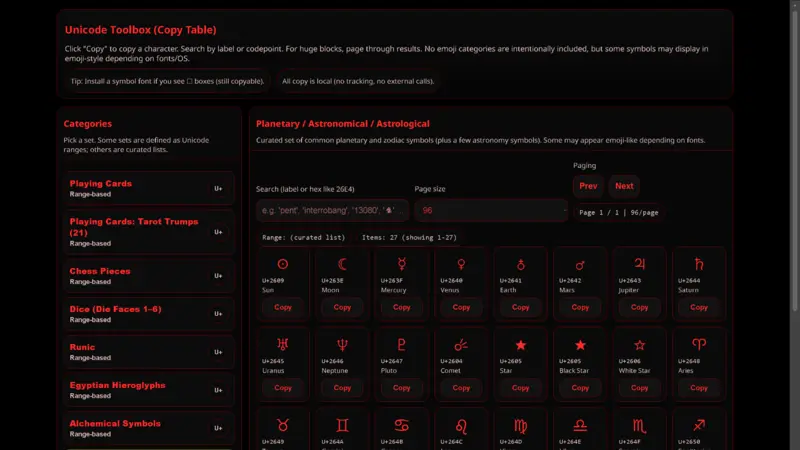Click the Unicode Toolbox (Copy Table) heading
The image size is (800, 450).
140,30
